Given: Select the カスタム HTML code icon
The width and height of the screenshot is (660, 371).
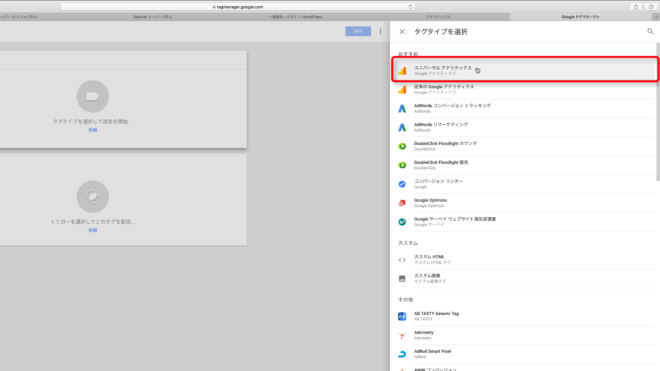Looking at the screenshot, I should [x=402, y=260].
